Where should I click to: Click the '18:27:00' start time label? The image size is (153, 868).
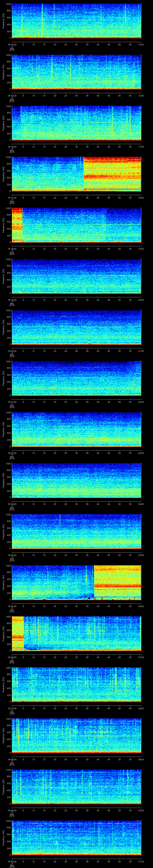(x=12, y=708)
